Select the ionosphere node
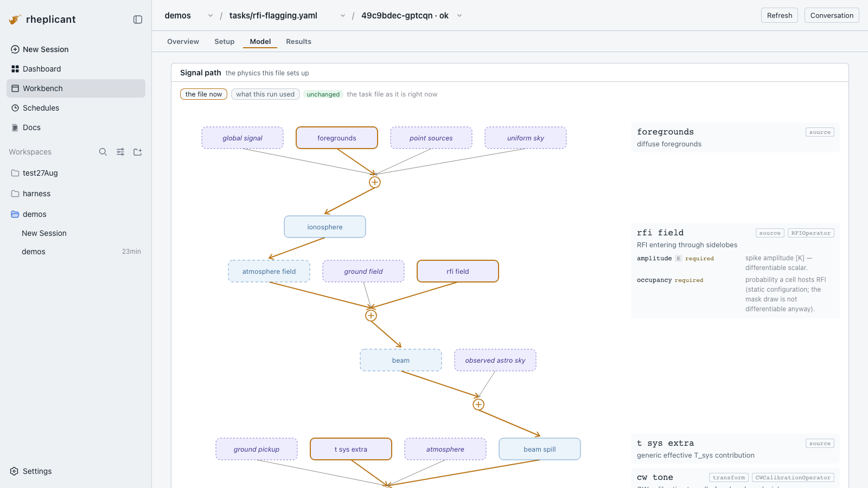This screenshot has width=868, height=488. [325, 227]
